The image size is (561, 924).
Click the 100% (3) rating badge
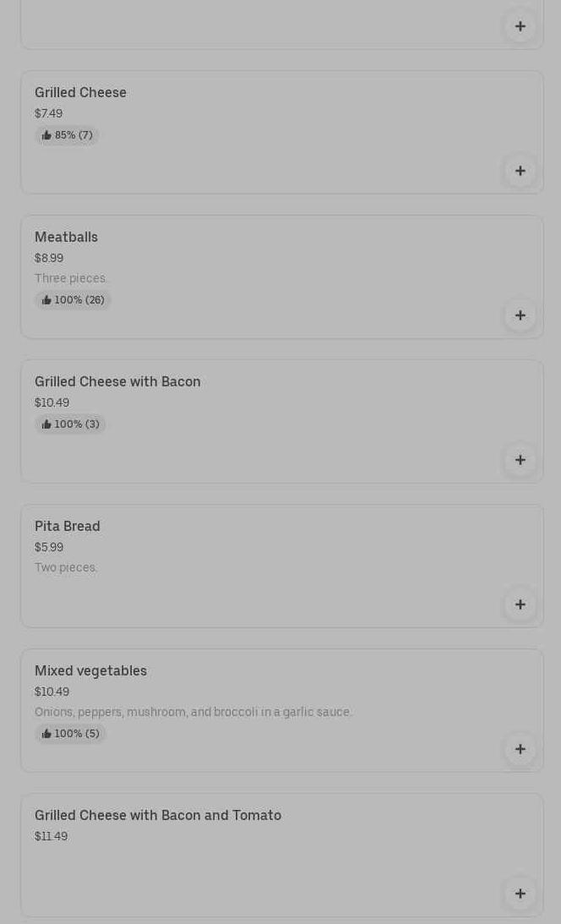(x=71, y=424)
